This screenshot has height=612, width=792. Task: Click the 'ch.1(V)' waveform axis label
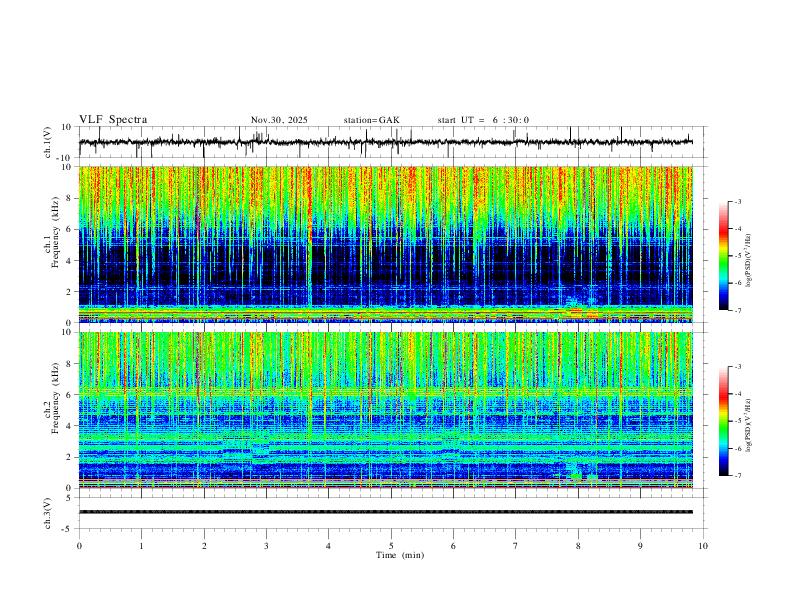click(x=48, y=142)
